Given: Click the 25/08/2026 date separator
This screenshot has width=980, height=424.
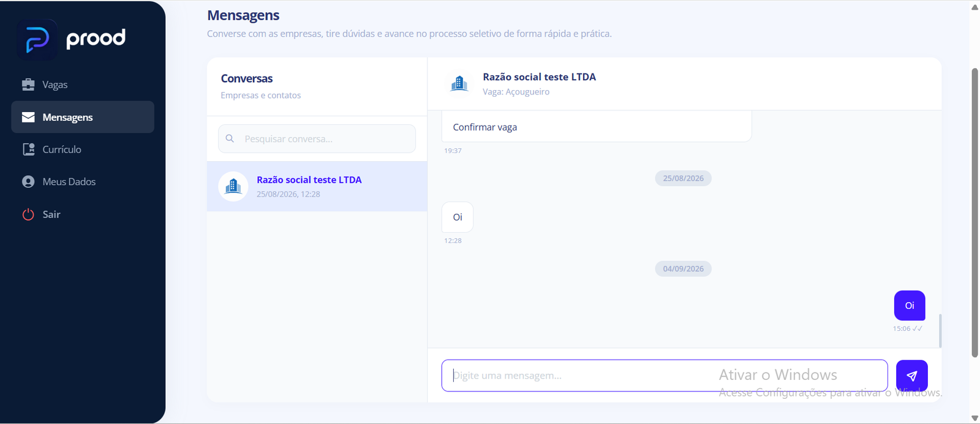Looking at the screenshot, I should coord(683,178).
